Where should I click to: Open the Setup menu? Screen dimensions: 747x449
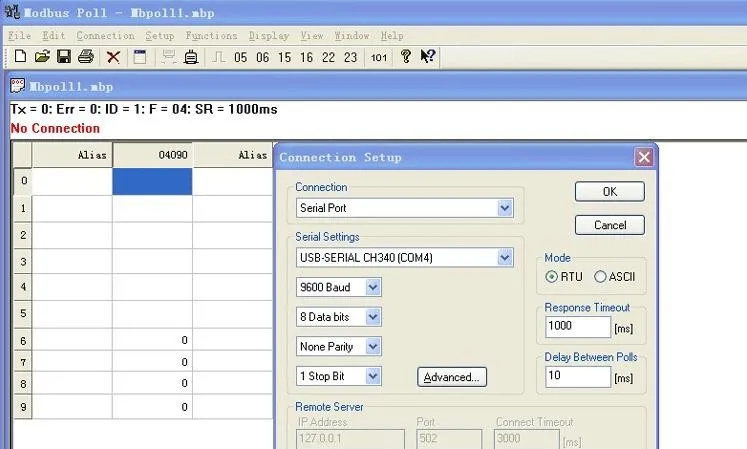click(x=160, y=36)
